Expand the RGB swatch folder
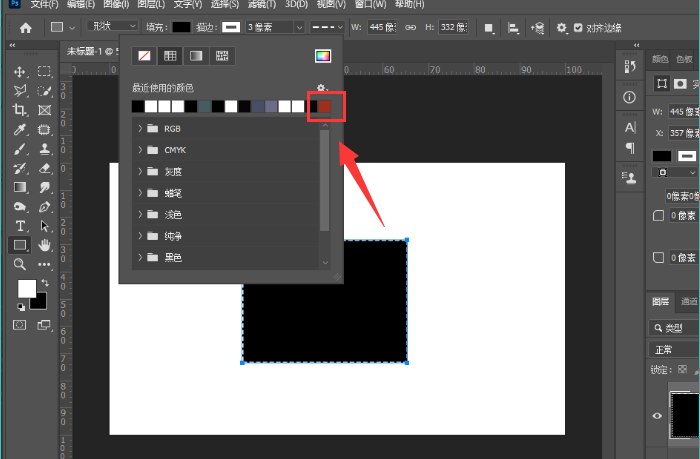 tap(140, 129)
